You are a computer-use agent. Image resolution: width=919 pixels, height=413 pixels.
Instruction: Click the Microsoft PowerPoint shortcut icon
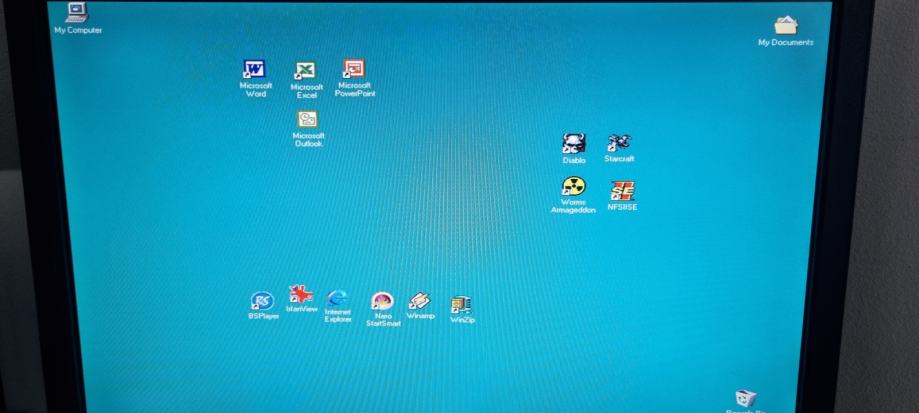[x=354, y=69]
